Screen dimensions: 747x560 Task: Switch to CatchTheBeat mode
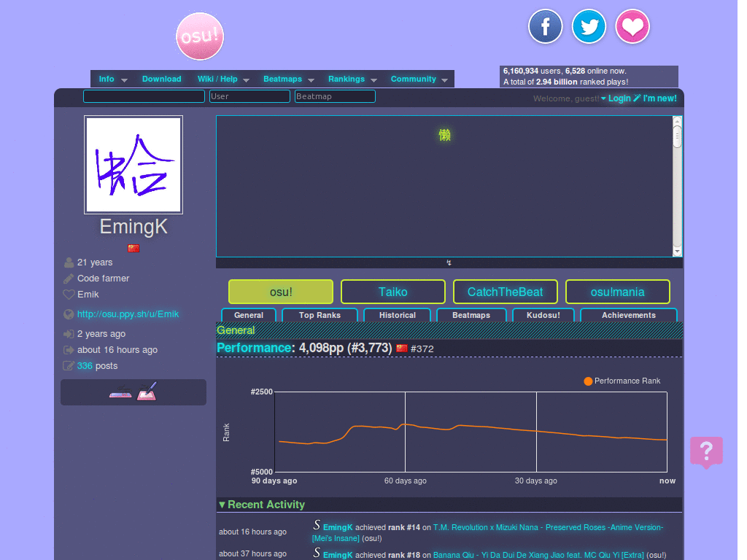[x=504, y=292]
